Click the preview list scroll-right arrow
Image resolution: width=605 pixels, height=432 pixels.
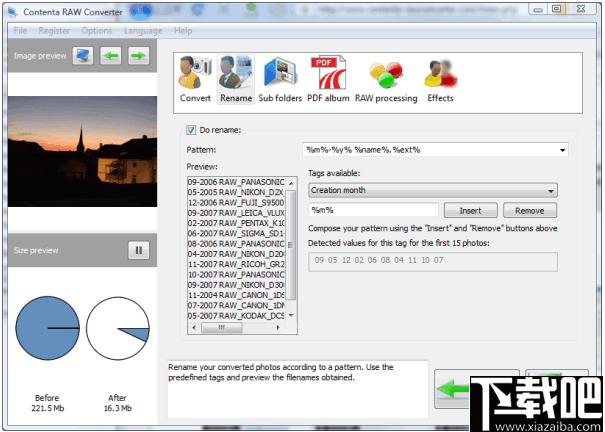[x=278, y=327]
